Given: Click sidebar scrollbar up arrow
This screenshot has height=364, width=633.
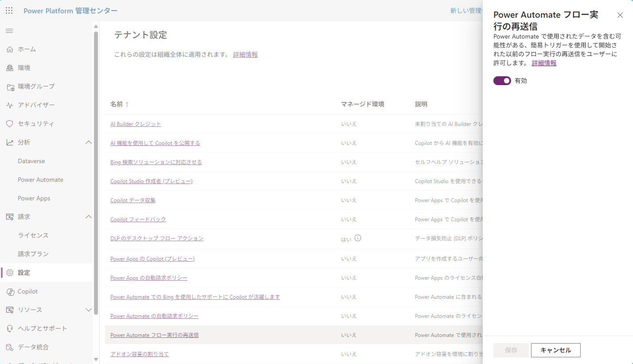Looking at the screenshot, I should tap(96, 27).
